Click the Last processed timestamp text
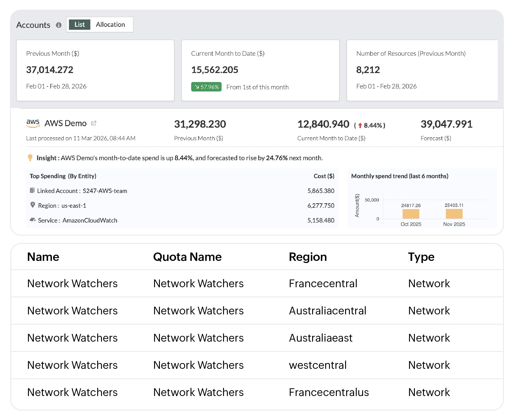The image size is (514, 420). (x=81, y=138)
